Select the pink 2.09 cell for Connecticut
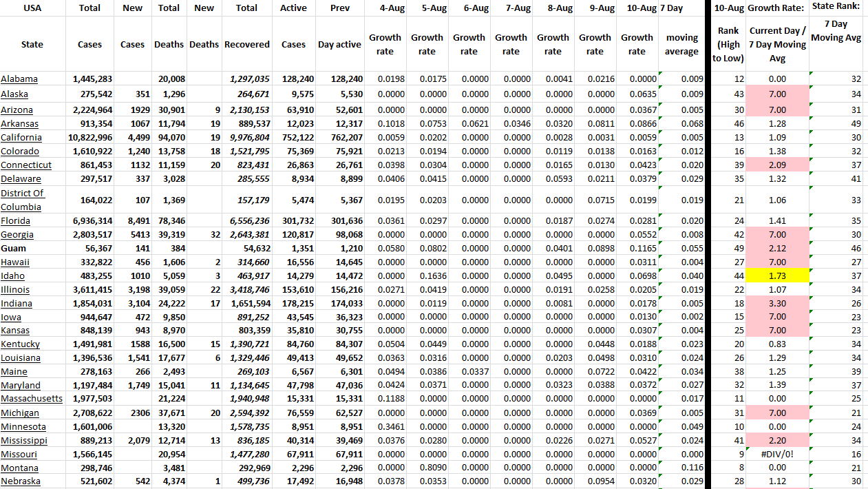The width and height of the screenshot is (868, 489). pyautogui.click(x=777, y=165)
